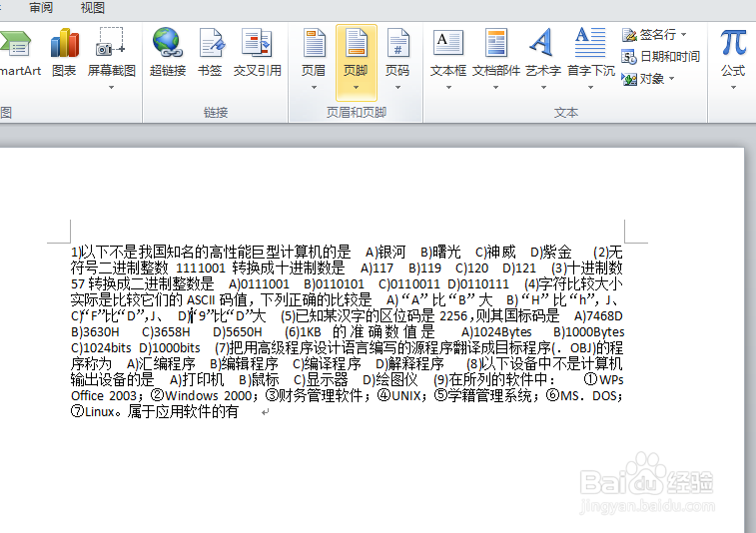Click the text Windows 2000 in the document
This screenshot has width=756, height=533.
tap(209, 395)
